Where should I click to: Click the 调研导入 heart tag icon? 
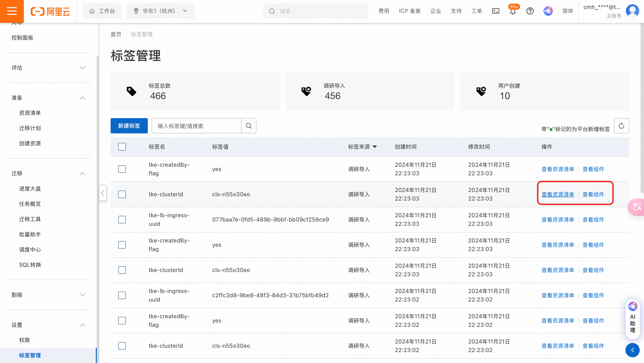pos(306,91)
